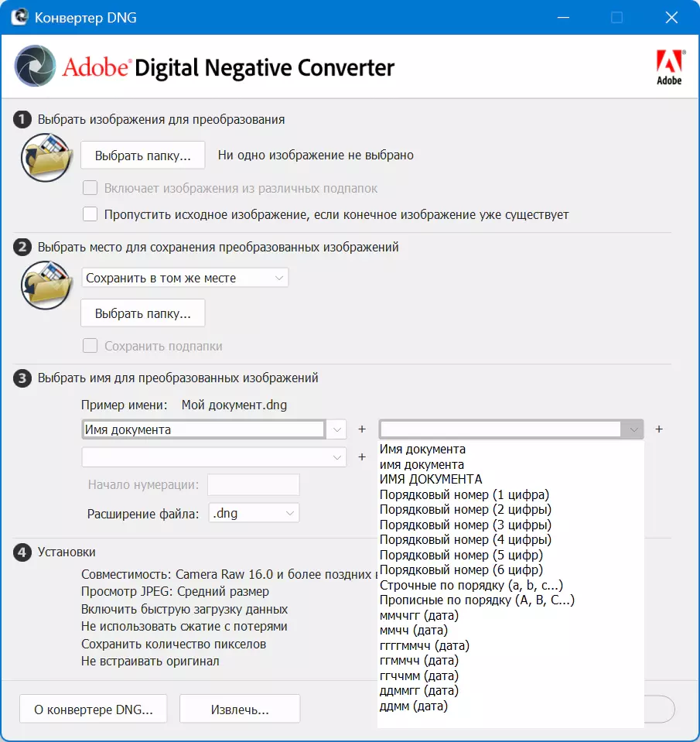Click the plus sign after the third name field
The image size is (700, 742).
click(362, 457)
